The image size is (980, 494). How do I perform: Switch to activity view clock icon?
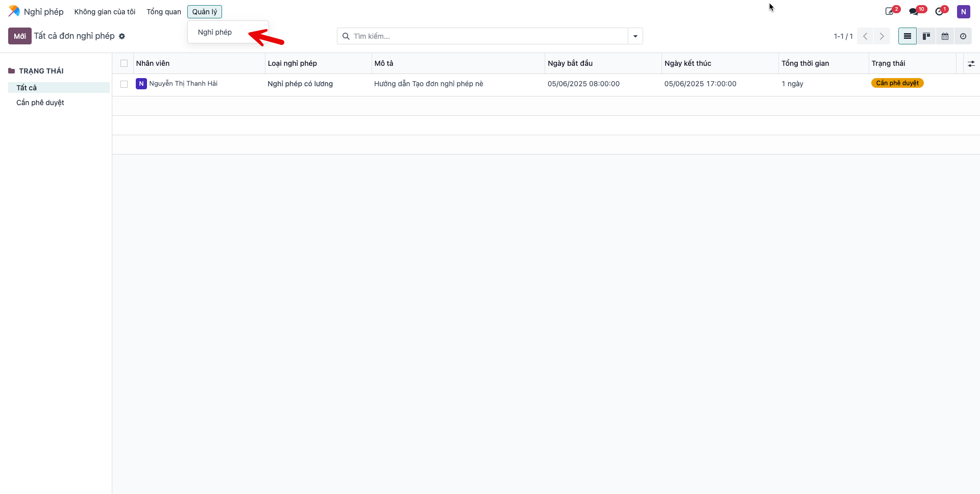pyautogui.click(x=963, y=36)
